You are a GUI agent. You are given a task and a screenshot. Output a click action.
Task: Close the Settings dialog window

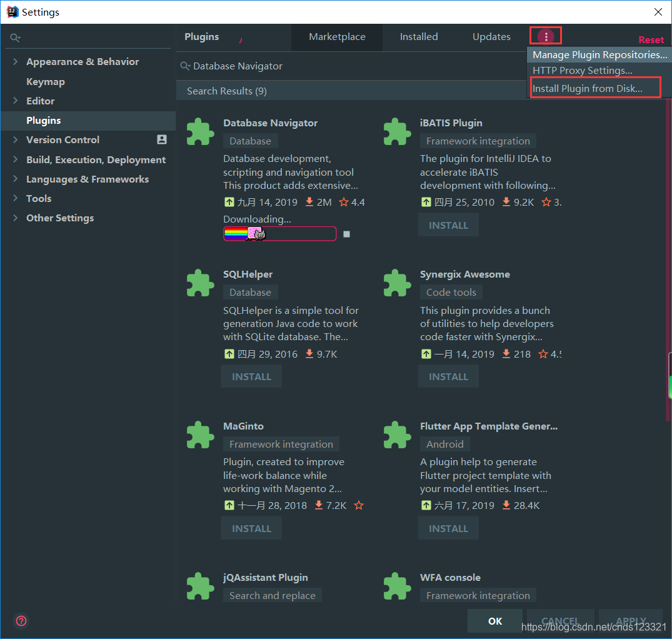pyautogui.click(x=658, y=12)
